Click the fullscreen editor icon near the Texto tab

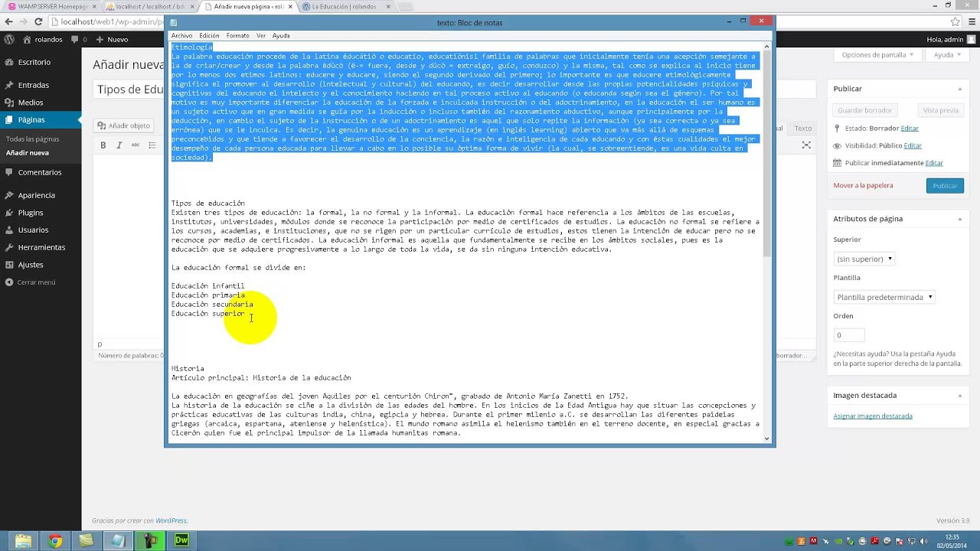coord(806,145)
